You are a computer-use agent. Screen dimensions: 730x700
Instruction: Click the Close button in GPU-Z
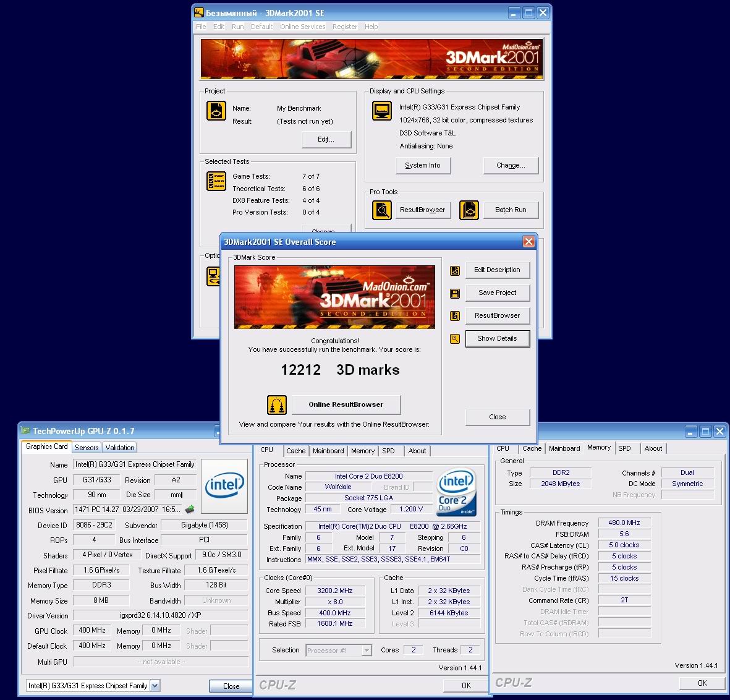(231, 686)
